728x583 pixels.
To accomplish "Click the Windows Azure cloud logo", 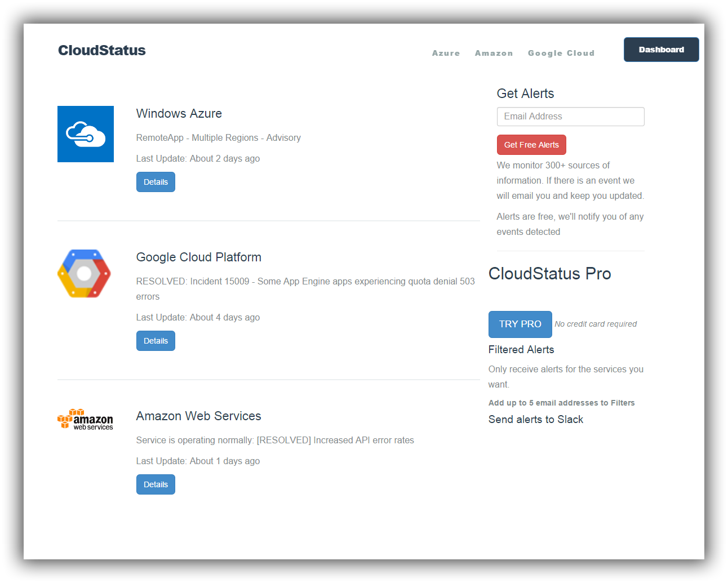I will (x=86, y=134).
